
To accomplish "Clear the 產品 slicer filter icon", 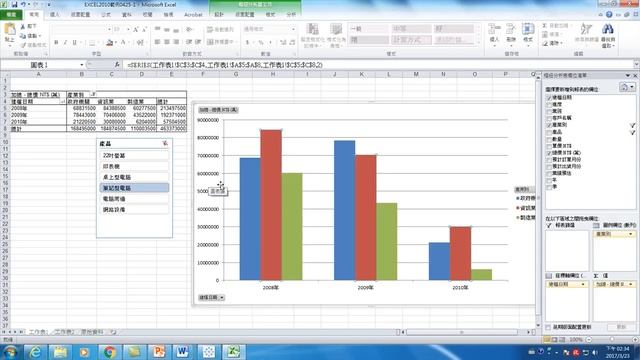I will [165, 143].
